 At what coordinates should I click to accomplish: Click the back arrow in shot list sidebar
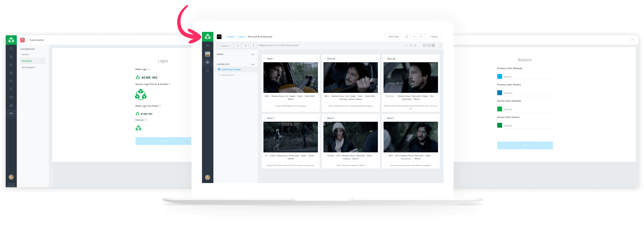(208, 46)
